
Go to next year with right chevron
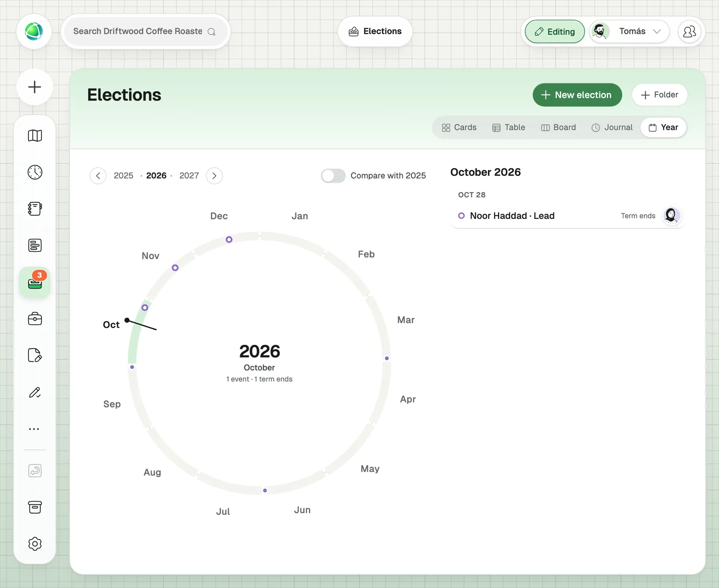click(x=214, y=176)
